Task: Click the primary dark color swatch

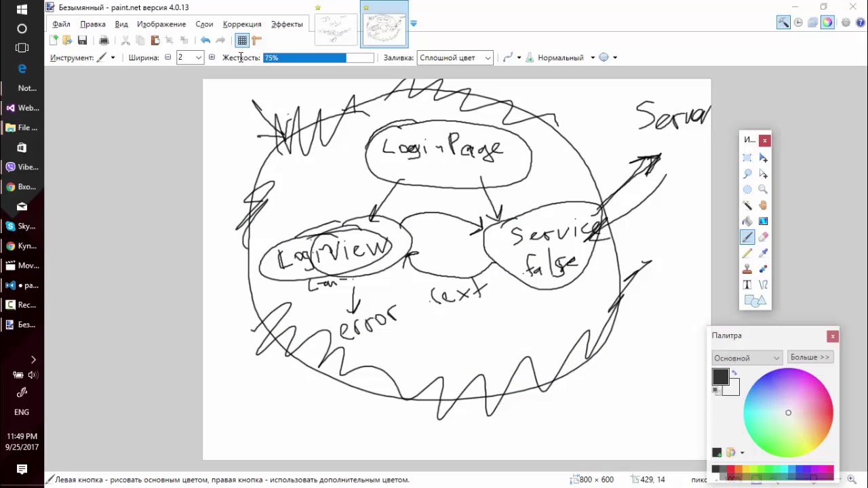Action: click(x=720, y=377)
